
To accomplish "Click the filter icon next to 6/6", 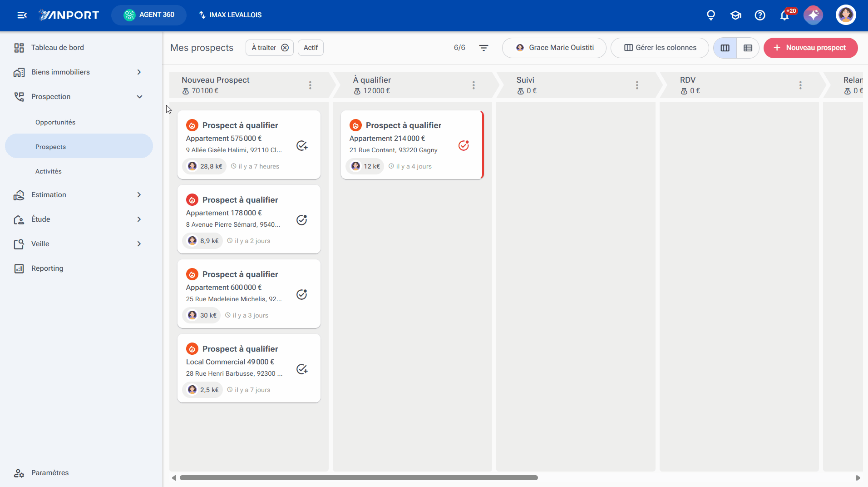I will (x=484, y=48).
